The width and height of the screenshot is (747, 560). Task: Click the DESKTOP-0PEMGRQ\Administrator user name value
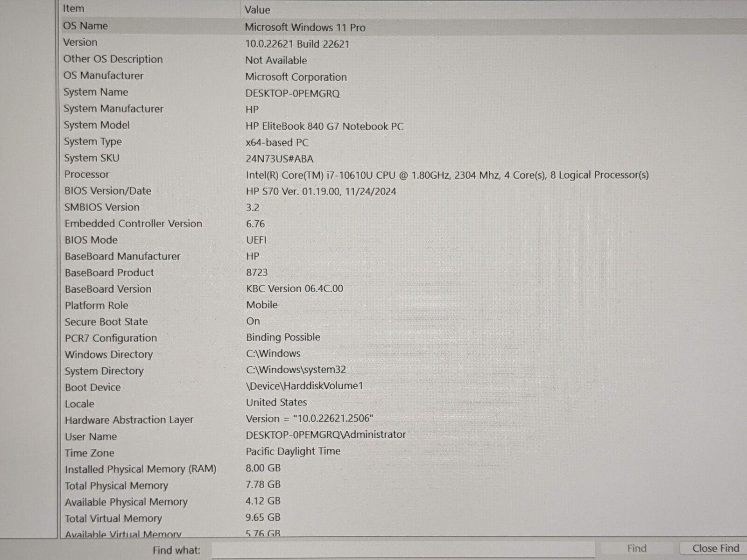326,435
